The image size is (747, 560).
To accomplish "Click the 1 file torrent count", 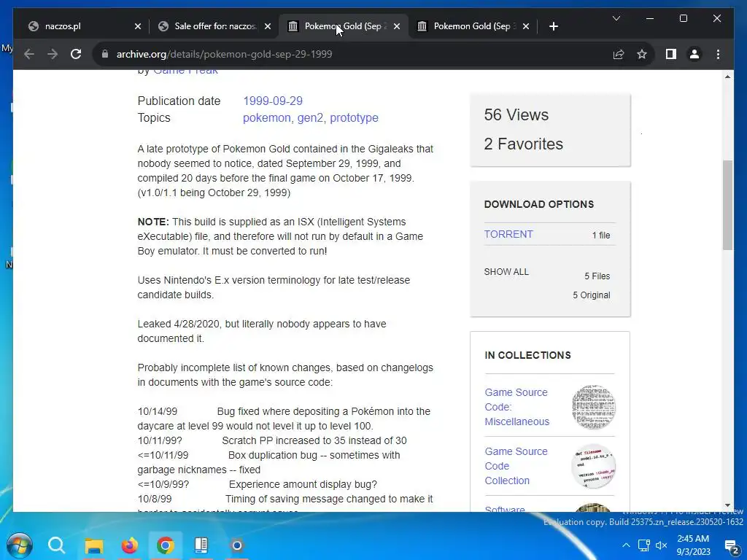I will 601,236.
